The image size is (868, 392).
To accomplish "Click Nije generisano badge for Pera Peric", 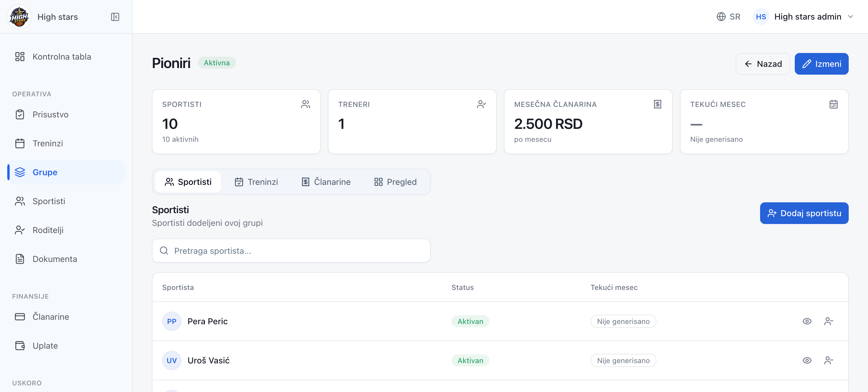I will [x=623, y=321].
